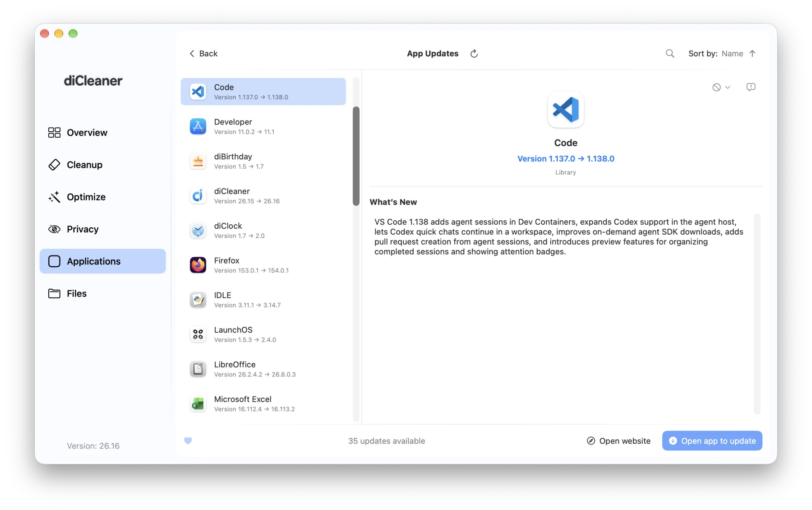Image resolution: width=812 pixels, height=510 pixels.
Task: Click the large Code icon in details
Action: tap(566, 110)
